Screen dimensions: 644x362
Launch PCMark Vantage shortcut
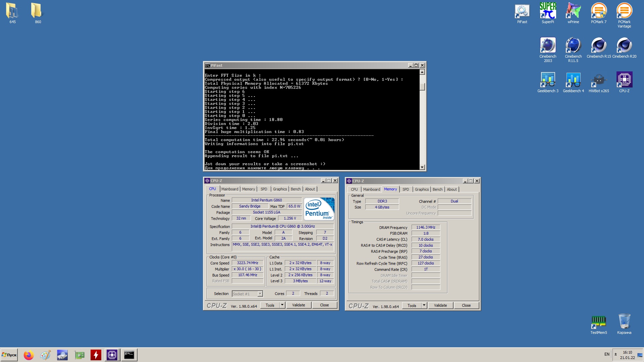624,15
